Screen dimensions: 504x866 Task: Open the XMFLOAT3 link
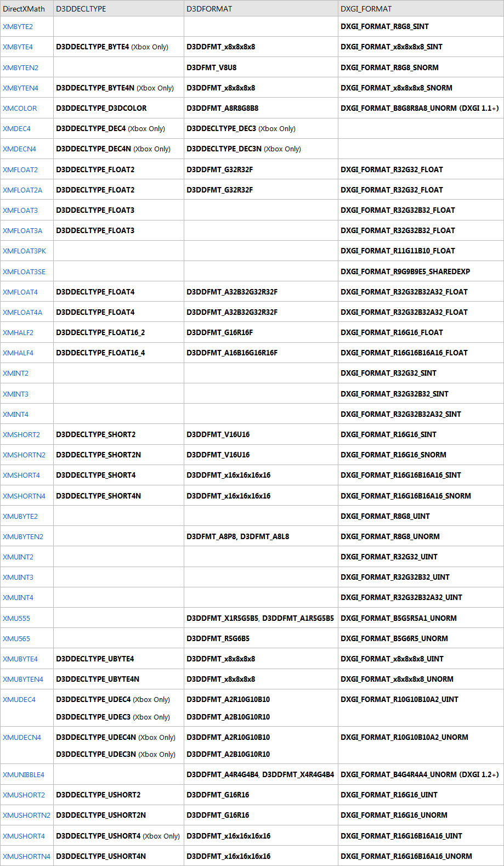pyautogui.click(x=20, y=210)
